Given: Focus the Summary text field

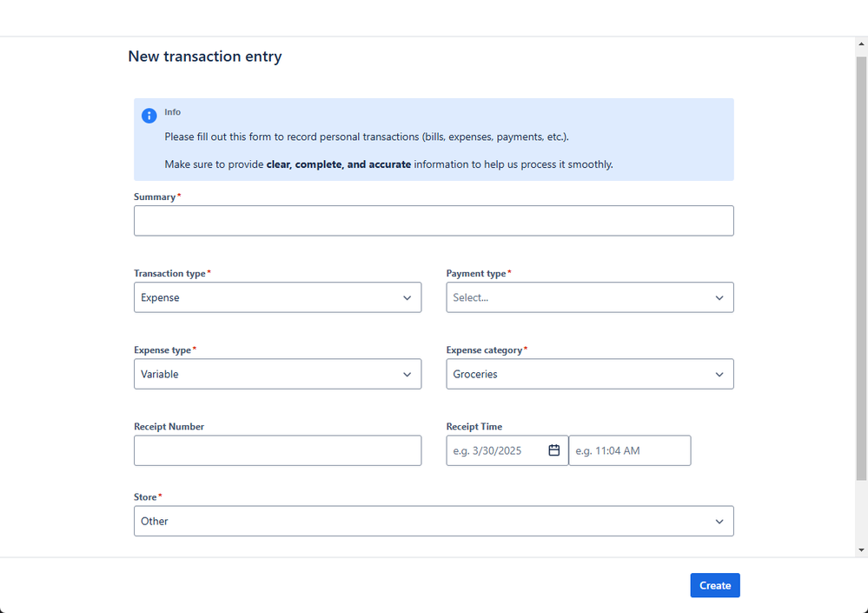Looking at the screenshot, I should tap(434, 221).
